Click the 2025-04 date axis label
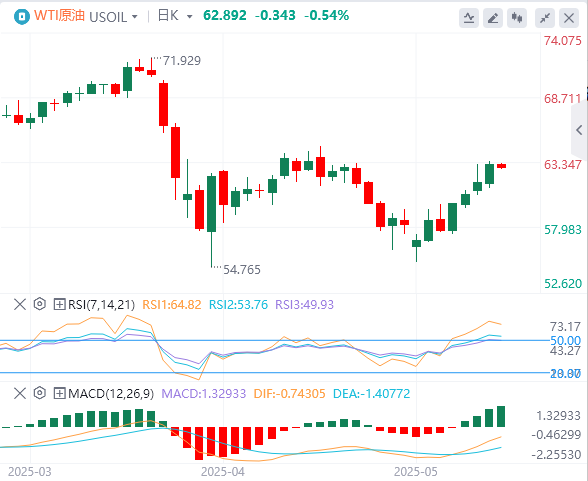Viewport: 588px width, 481px height. (223, 472)
